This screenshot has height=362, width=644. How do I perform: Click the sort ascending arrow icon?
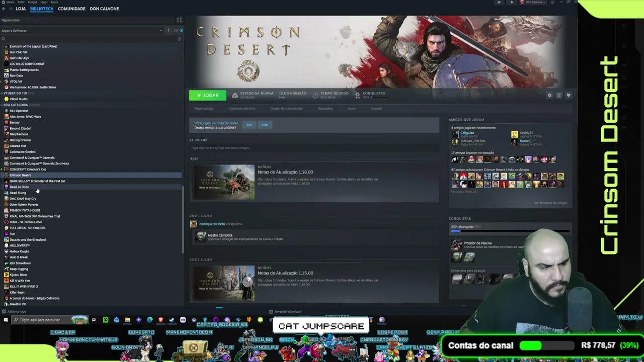click(x=169, y=30)
